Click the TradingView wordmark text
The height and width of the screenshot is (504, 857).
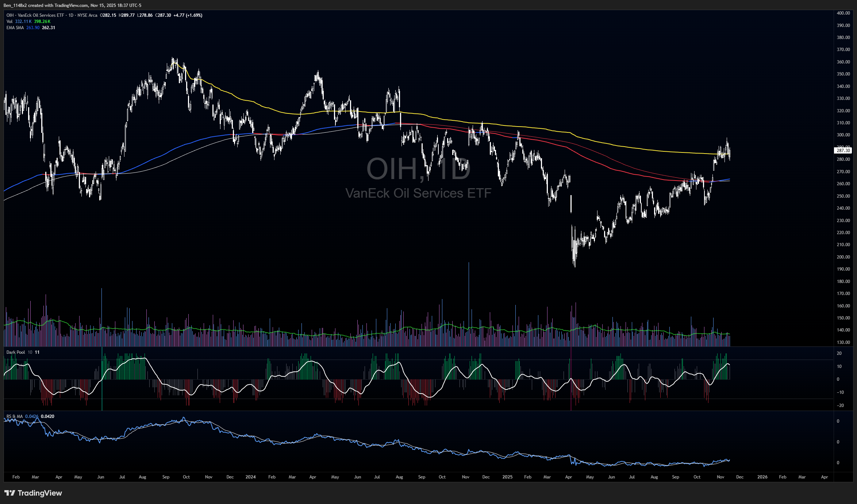[40, 493]
